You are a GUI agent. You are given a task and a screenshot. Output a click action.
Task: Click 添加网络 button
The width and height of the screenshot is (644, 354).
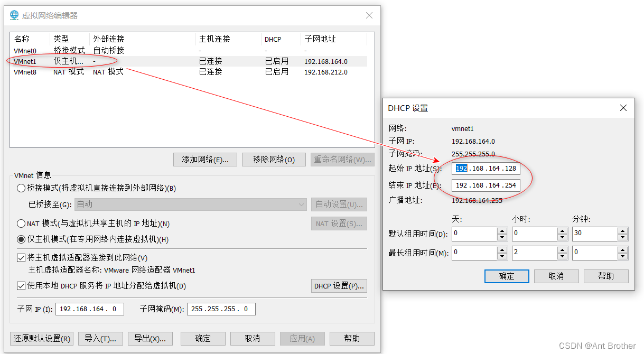pyautogui.click(x=205, y=160)
